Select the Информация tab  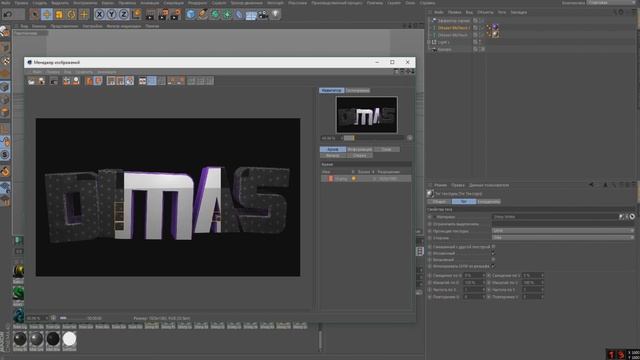pos(360,149)
